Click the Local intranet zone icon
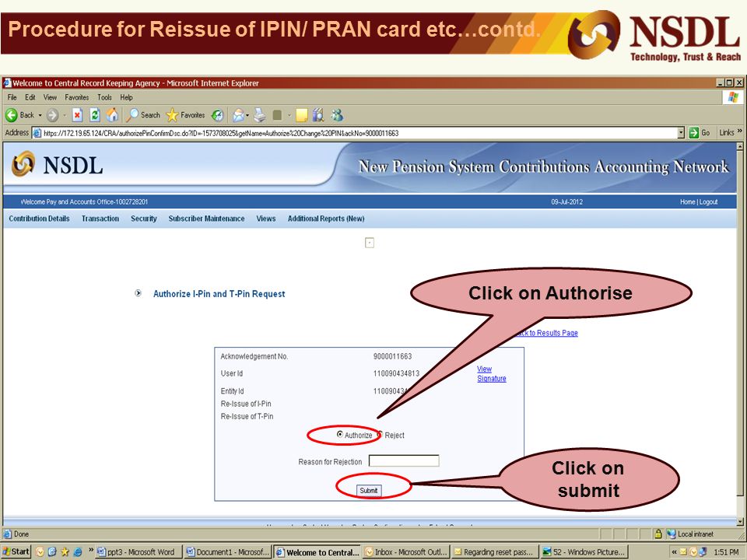 pyautogui.click(x=672, y=534)
